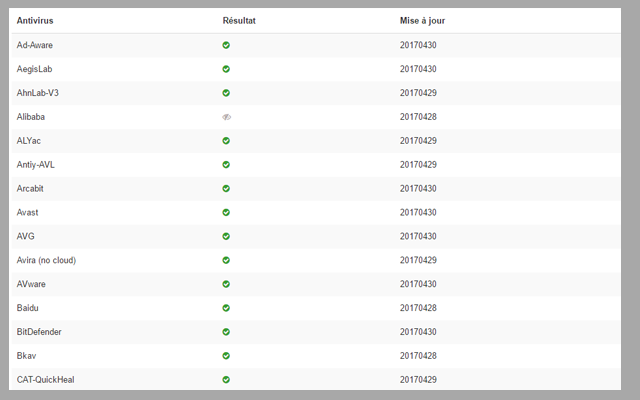Click the green check icon for ALYac
Viewport: 640px width, 400px height.
click(226, 141)
